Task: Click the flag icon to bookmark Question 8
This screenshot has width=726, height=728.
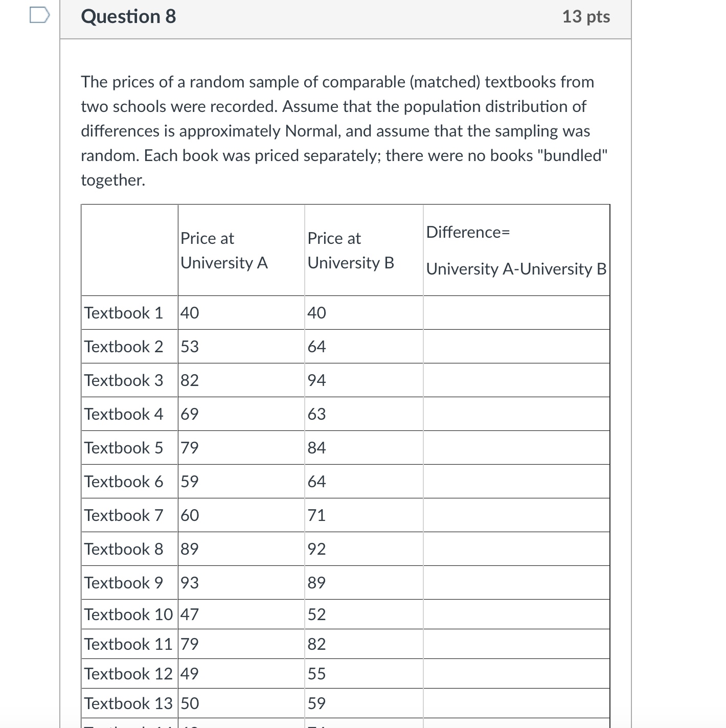Action: point(39,15)
